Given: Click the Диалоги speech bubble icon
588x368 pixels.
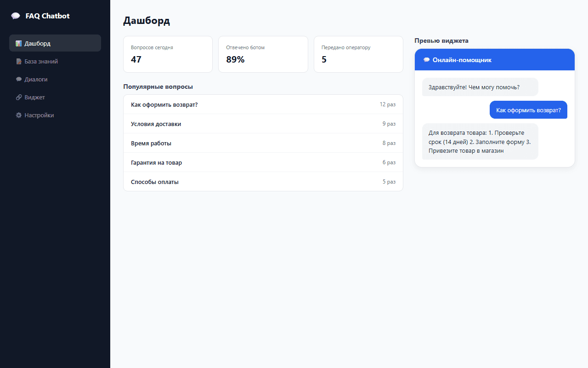Looking at the screenshot, I should point(19,79).
